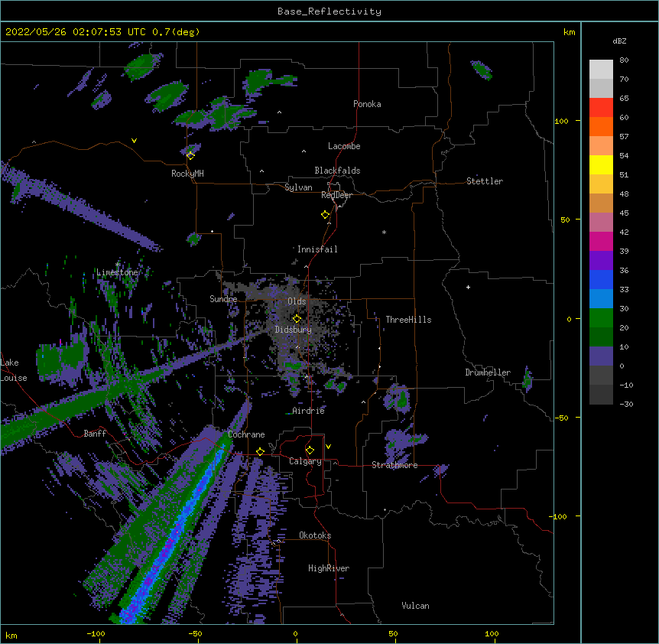Click the Olds city label
The image size is (659, 644).
point(297,301)
